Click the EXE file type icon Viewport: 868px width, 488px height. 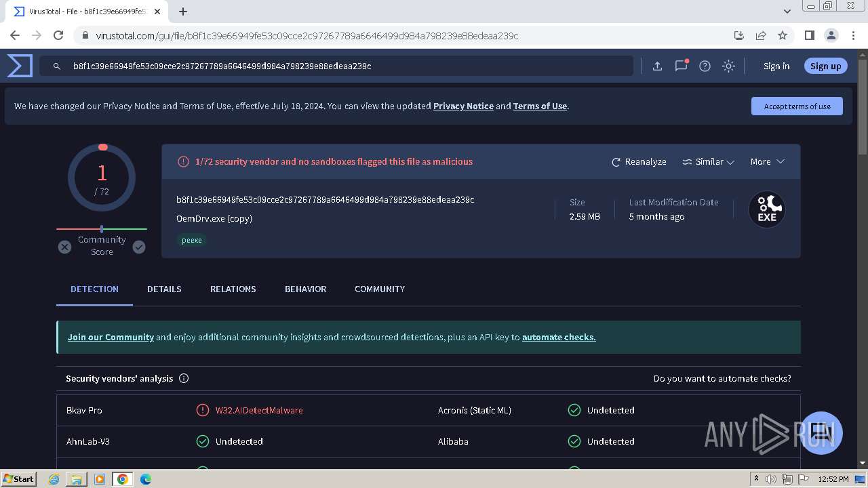[x=767, y=209]
